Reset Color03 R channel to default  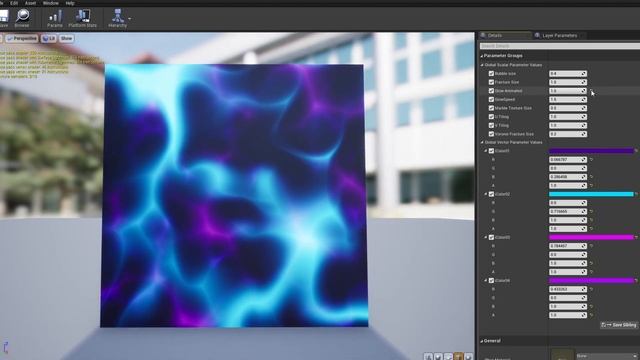click(591, 246)
